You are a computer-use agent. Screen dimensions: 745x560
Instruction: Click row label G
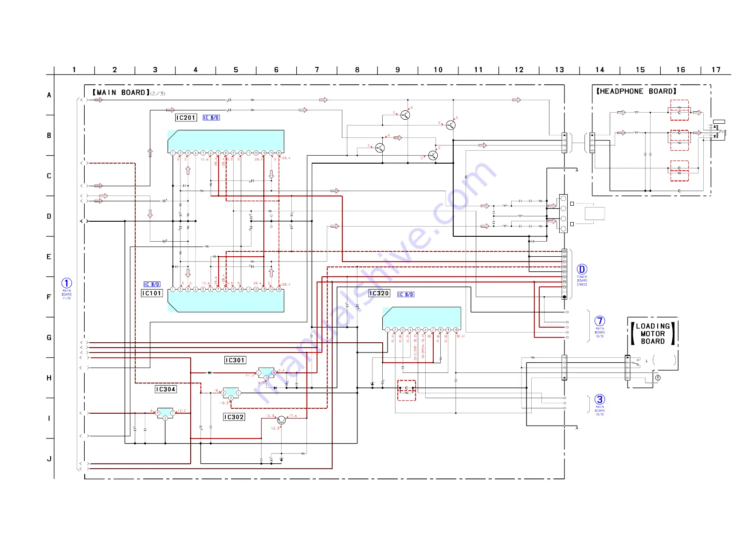pos(49,338)
